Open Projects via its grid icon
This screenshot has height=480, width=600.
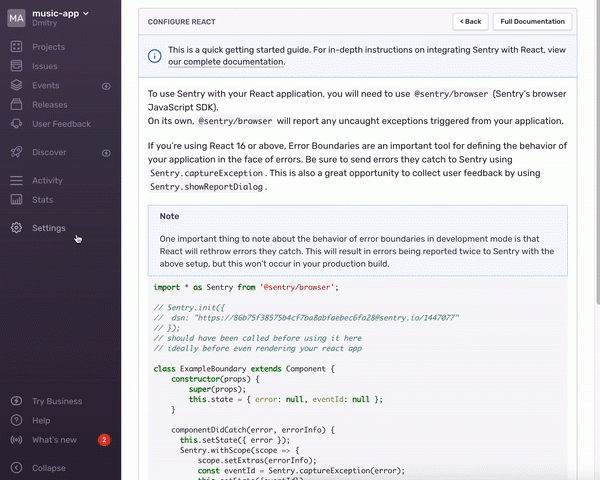click(16, 47)
